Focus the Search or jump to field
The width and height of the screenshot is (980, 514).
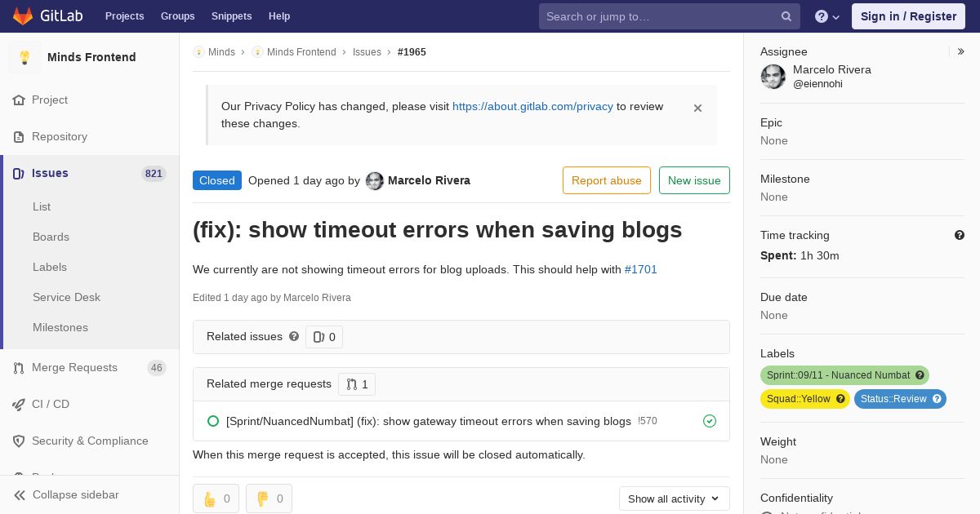tap(670, 16)
